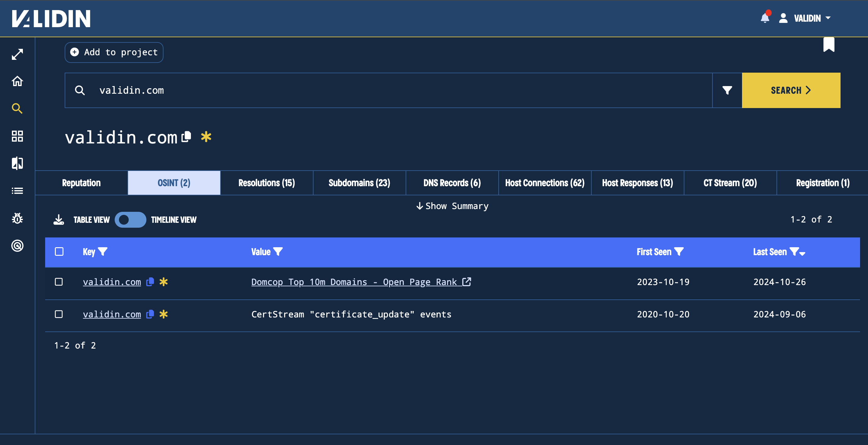This screenshot has width=868, height=445.
Task: Click the Key column header
Action: [89, 251]
